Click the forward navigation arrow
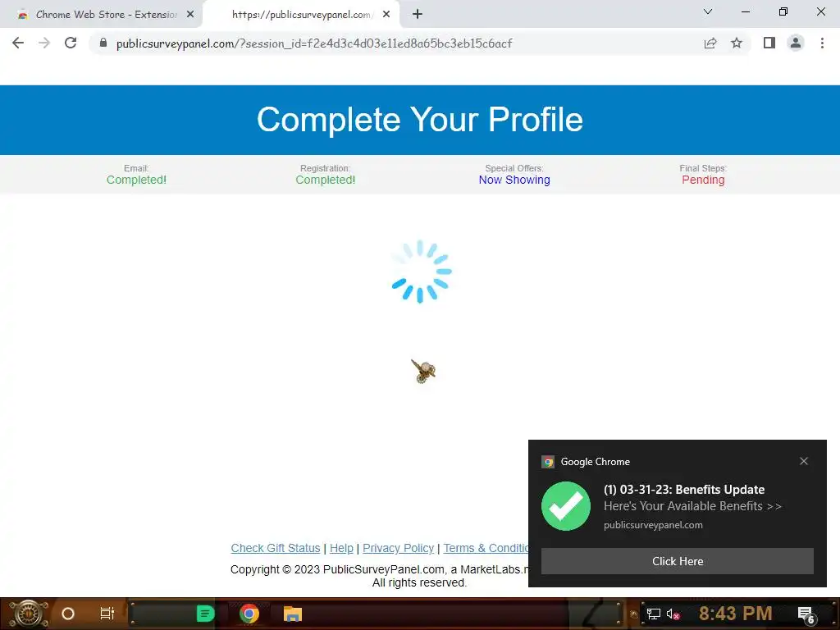The height and width of the screenshot is (630, 840). (44, 43)
